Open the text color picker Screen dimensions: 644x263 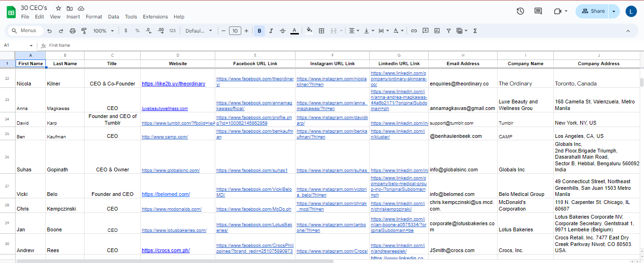click(294, 31)
